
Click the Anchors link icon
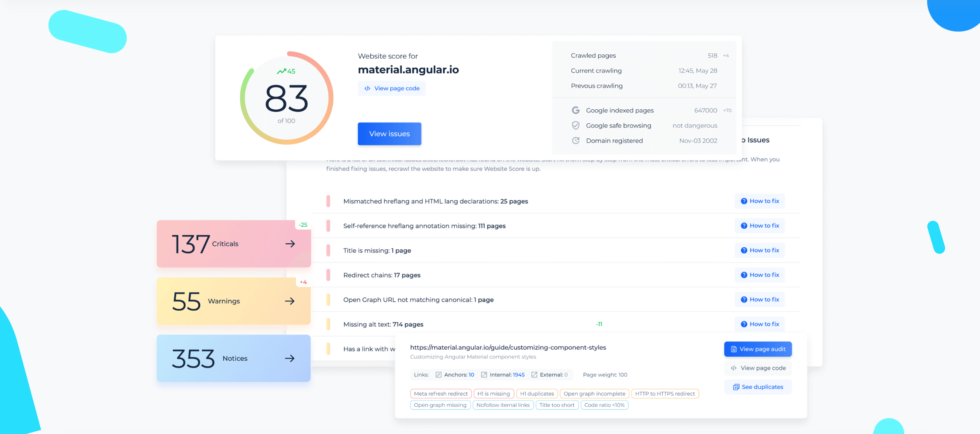click(438, 374)
